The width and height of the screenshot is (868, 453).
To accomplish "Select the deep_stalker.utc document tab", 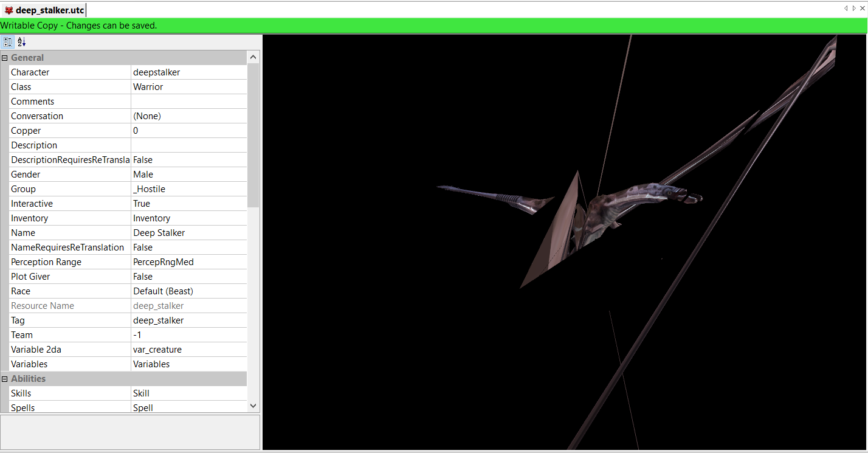I will pos(44,10).
